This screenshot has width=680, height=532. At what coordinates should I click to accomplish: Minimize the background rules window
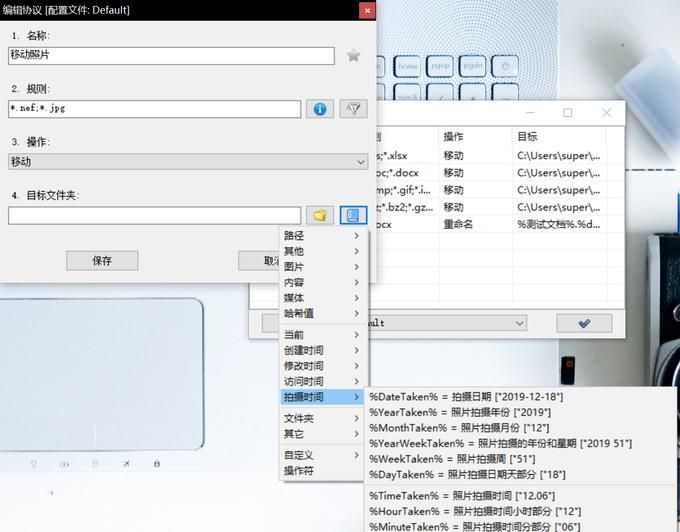click(530, 113)
